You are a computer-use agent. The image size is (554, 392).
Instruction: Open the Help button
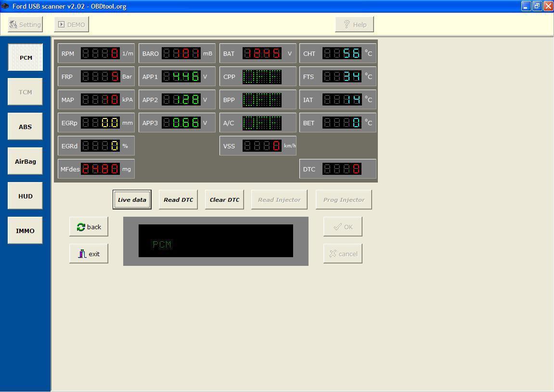pos(354,25)
